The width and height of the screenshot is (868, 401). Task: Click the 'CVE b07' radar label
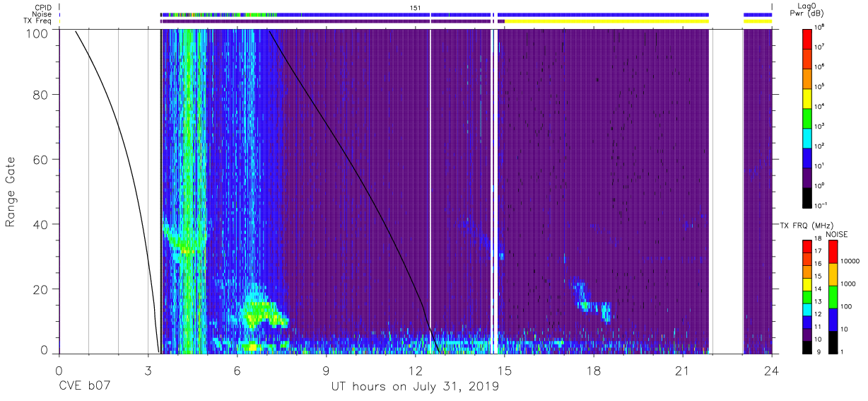[x=83, y=387]
